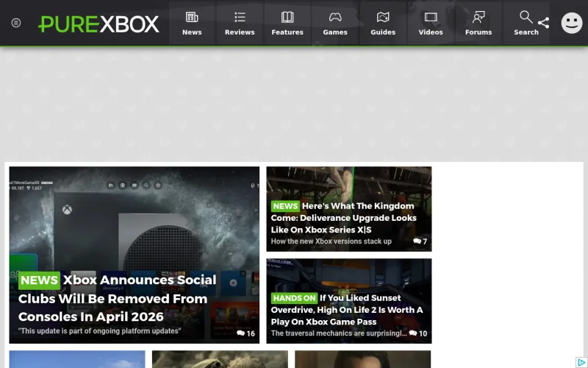Open the Forums menu label
This screenshot has height=368, width=588.
(x=478, y=32)
